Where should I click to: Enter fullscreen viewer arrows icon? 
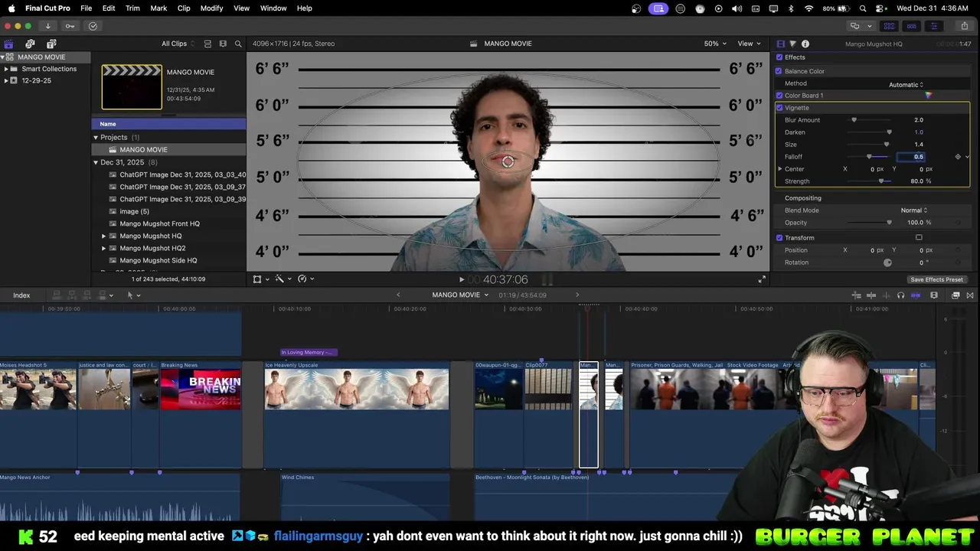pyautogui.click(x=762, y=279)
